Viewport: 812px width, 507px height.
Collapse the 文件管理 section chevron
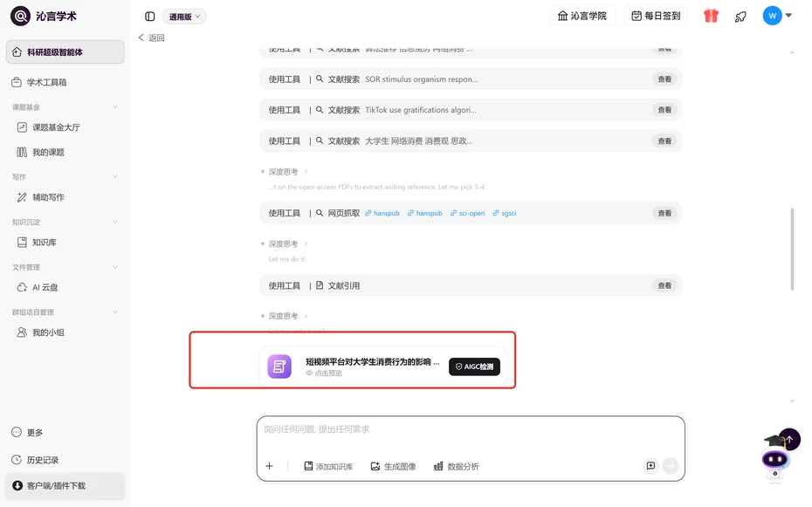coord(115,267)
